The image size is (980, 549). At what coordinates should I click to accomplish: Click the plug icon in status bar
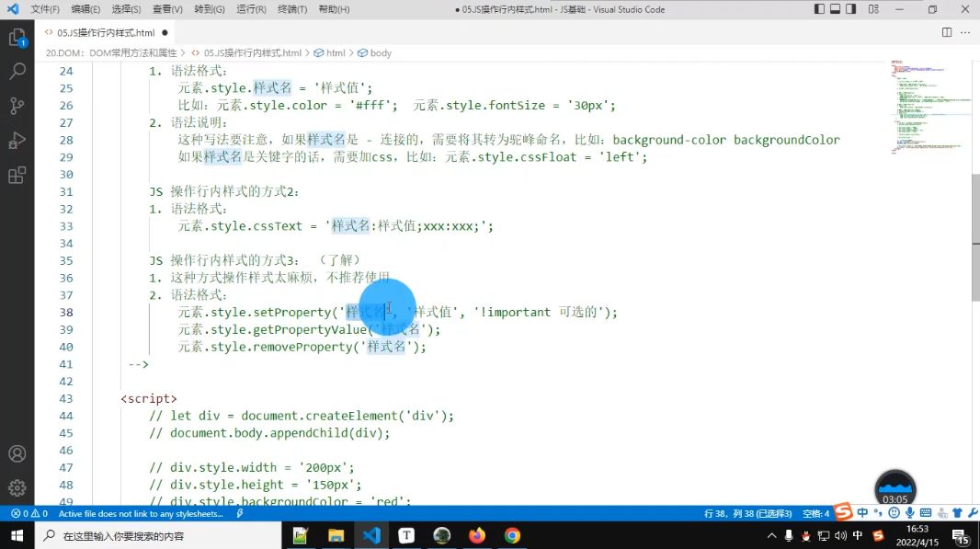(239, 513)
